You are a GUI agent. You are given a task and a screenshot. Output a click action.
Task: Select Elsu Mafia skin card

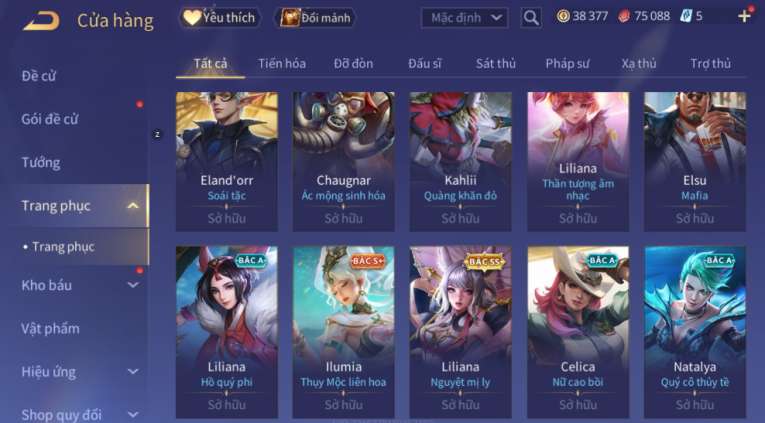coord(695,161)
